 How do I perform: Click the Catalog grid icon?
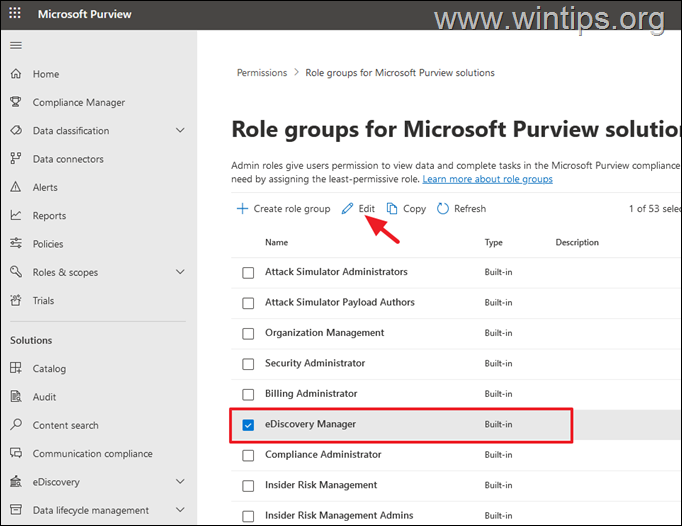pyautogui.click(x=16, y=368)
